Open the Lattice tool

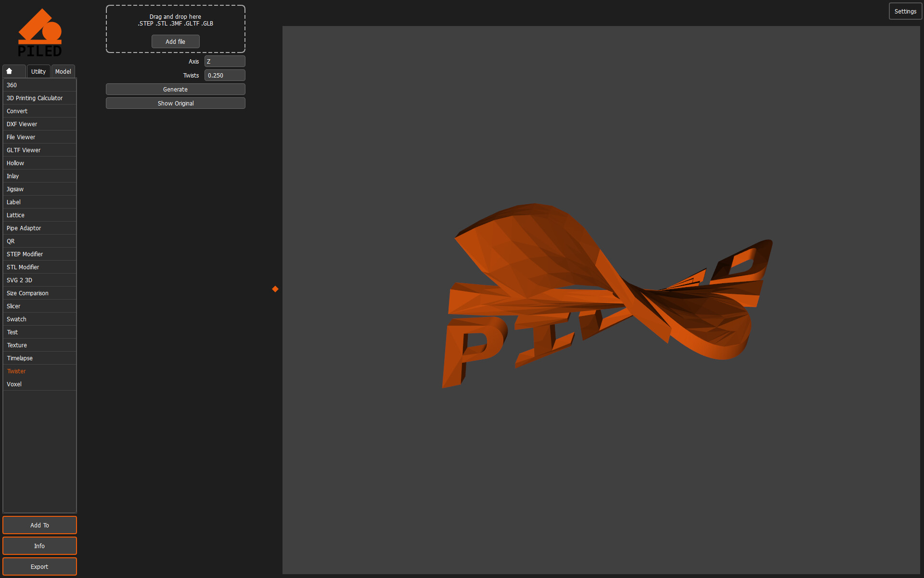point(39,215)
